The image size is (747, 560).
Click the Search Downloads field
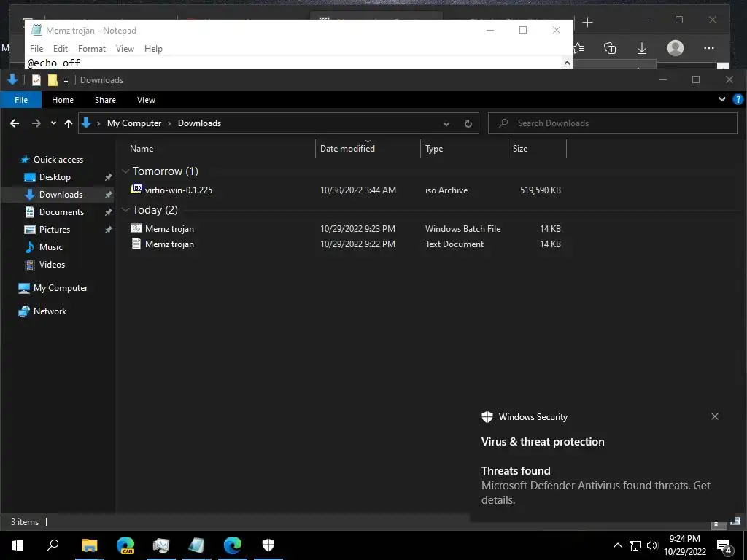(x=613, y=123)
